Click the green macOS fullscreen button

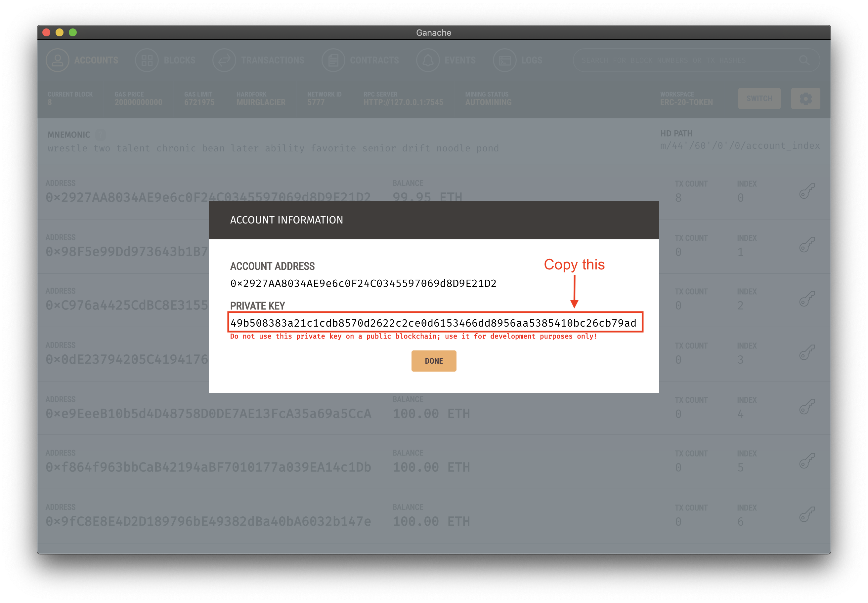click(73, 32)
